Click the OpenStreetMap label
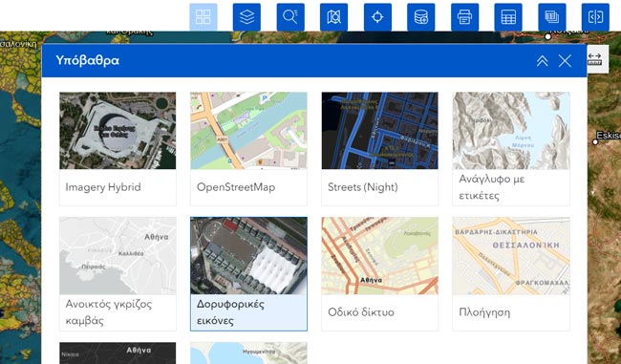This screenshot has height=364, width=621. click(x=236, y=187)
